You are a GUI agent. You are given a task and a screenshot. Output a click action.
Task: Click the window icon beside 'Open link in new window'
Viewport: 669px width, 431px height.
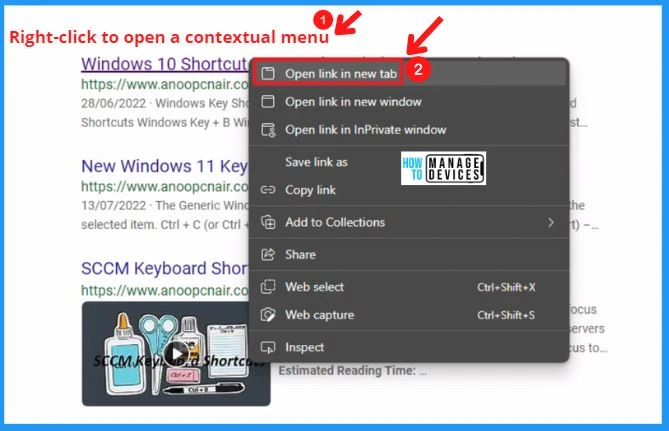pyautogui.click(x=268, y=102)
